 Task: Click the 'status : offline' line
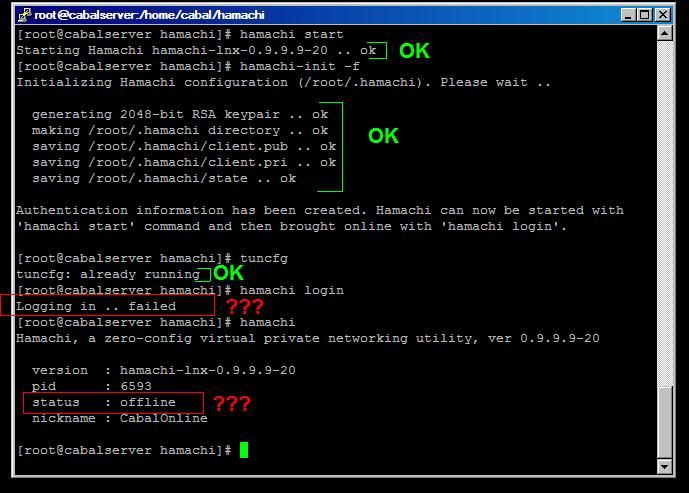(x=104, y=402)
